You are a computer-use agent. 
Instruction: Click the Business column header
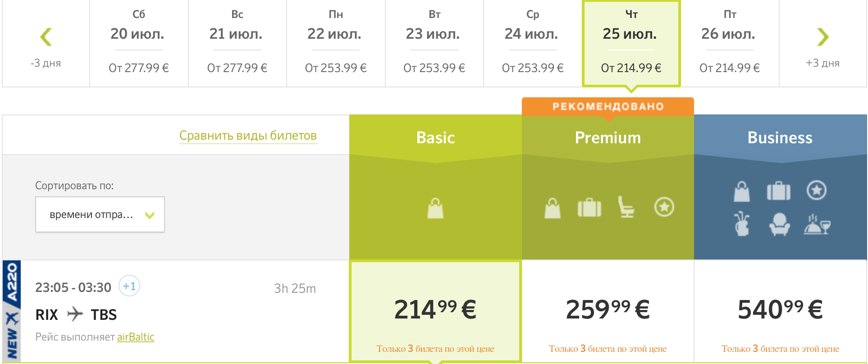(780, 137)
